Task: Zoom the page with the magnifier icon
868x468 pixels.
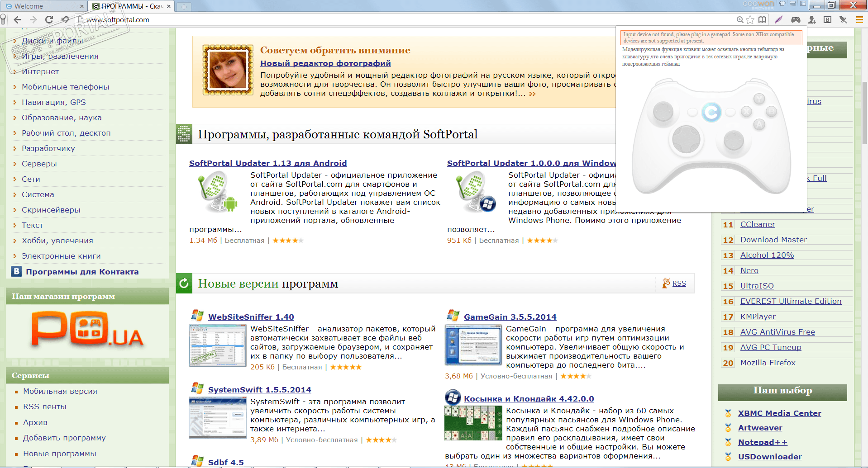Action: (740, 19)
